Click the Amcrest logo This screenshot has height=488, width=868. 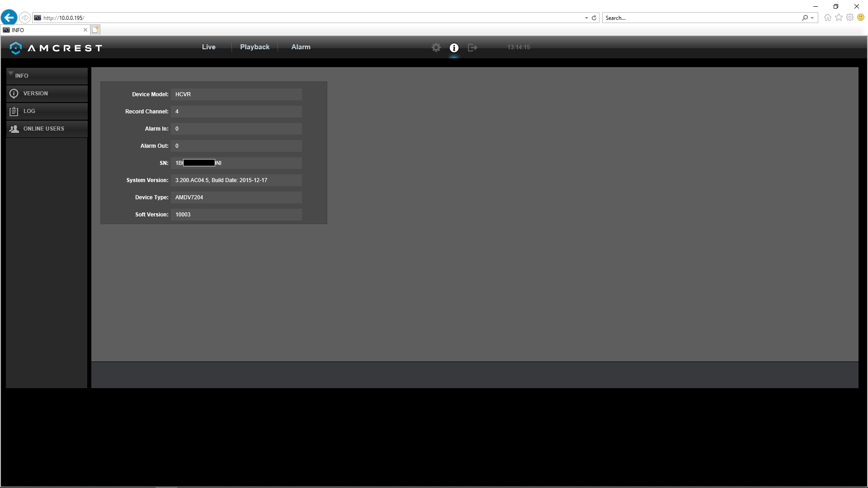56,48
